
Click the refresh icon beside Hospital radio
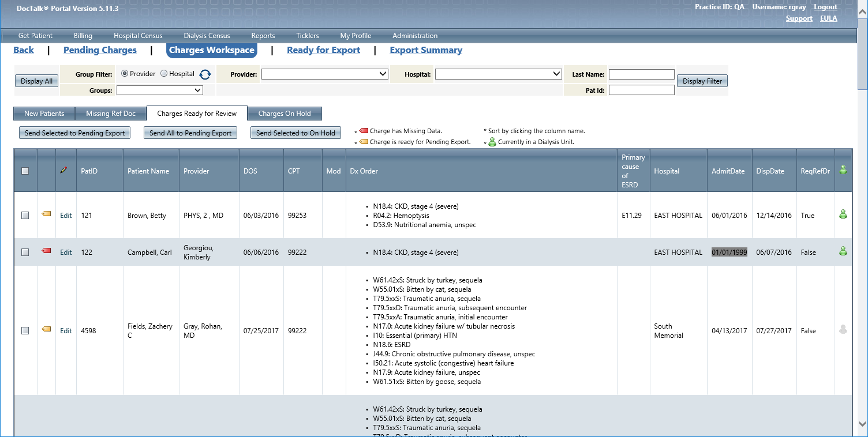205,74
